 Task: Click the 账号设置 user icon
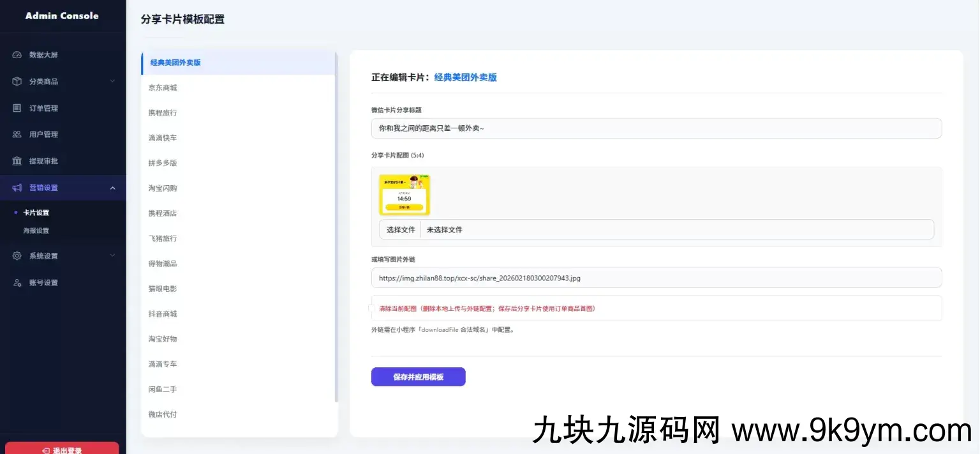tap(17, 283)
